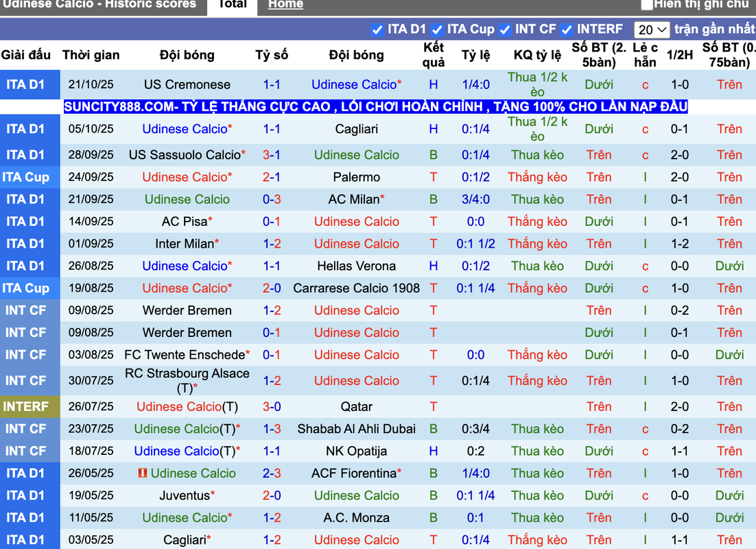
Task: Click the INTERF label on 26/07/25 row
Action: (x=25, y=407)
